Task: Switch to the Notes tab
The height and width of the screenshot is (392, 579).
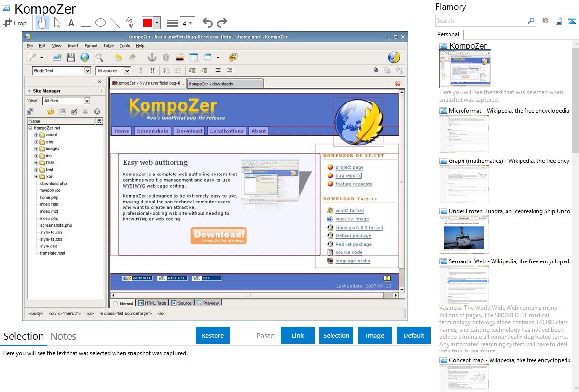Action: click(x=63, y=336)
